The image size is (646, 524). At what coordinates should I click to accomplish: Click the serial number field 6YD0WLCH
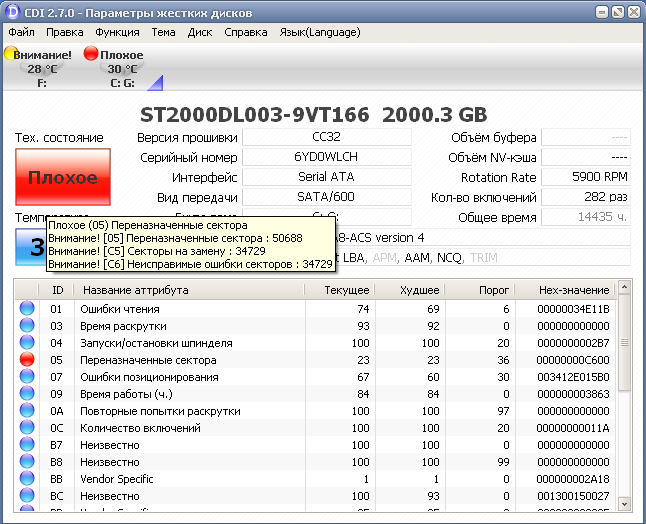327,157
